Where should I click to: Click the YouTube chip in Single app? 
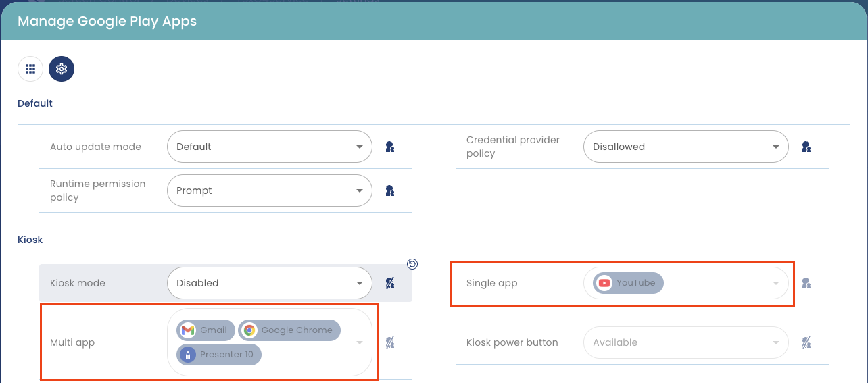[x=629, y=283]
